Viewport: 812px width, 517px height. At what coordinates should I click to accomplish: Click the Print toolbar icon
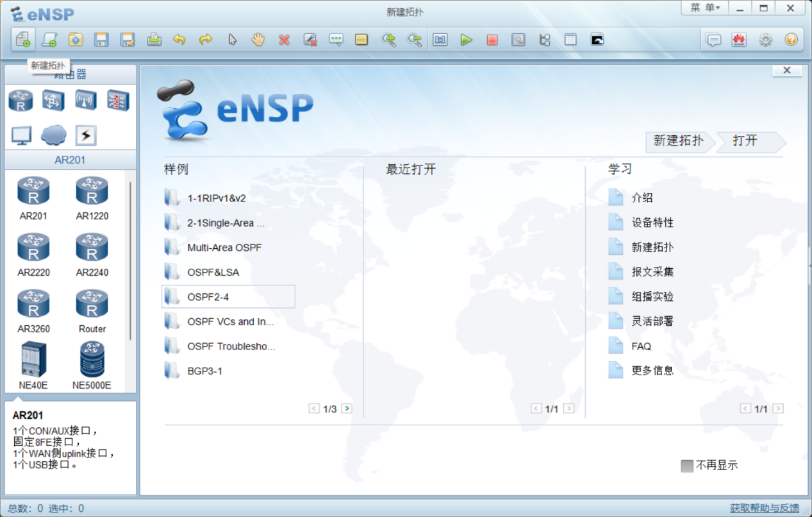[x=154, y=40]
